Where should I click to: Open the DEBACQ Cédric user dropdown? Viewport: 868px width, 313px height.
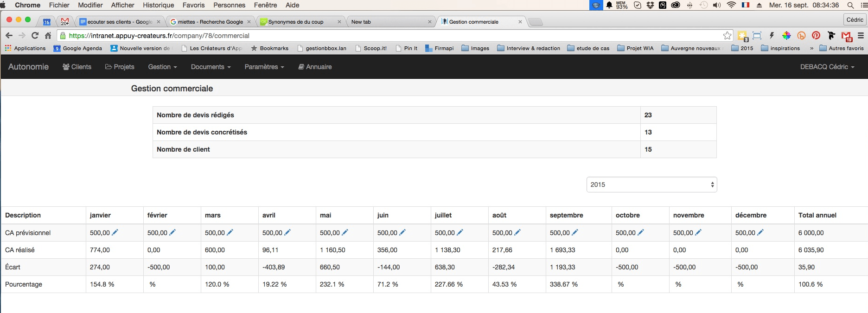click(827, 67)
